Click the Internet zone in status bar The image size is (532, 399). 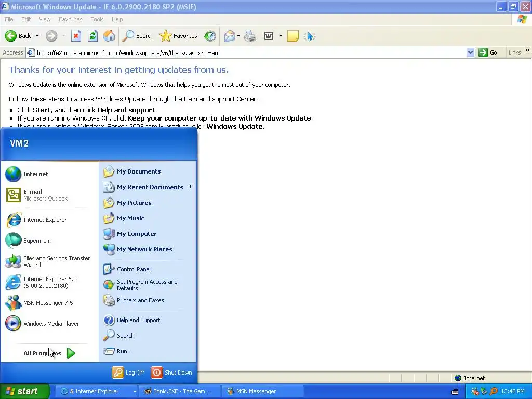point(470,378)
